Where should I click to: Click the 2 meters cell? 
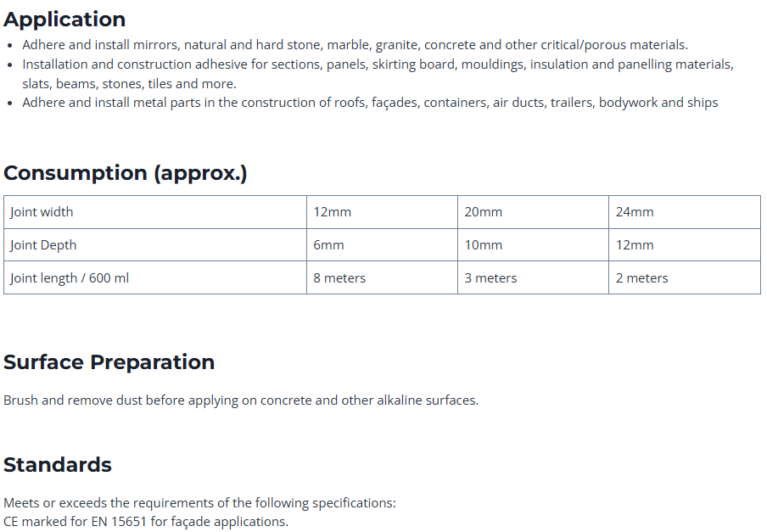[x=641, y=278]
